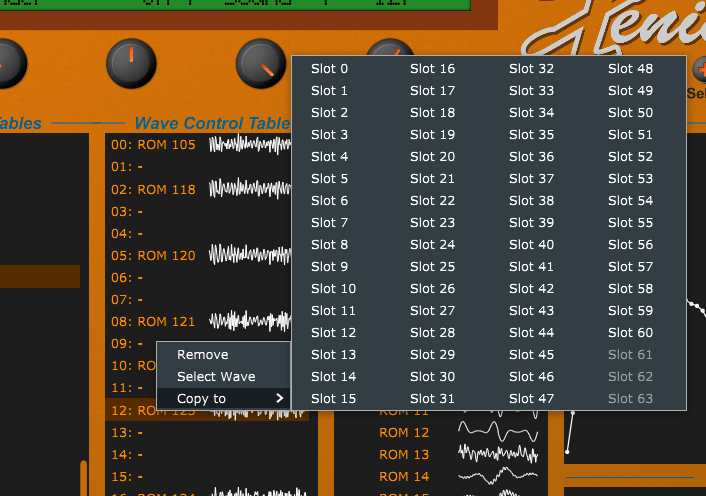706x496 pixels.
Task: Select Slot 31 as copy destination
Action: [432, 399]
